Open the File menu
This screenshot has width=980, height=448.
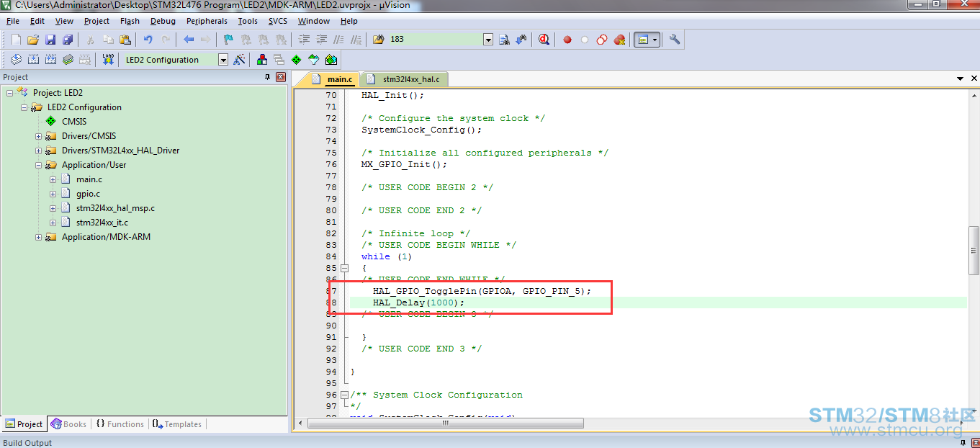coord(13,21)
